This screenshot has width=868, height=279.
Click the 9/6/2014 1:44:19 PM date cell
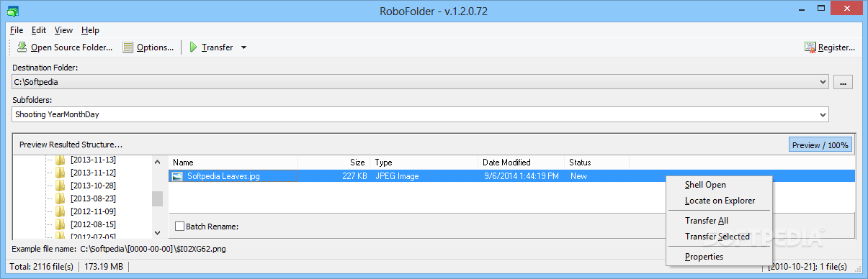coord(522,175)
